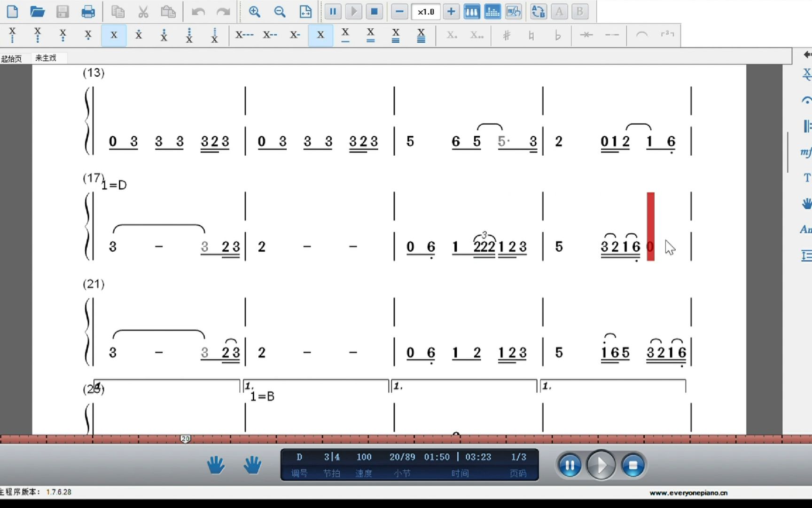Open www.everyonepiano.cn link
Viewport: 812px width, 508px height.
coord(688,492)
